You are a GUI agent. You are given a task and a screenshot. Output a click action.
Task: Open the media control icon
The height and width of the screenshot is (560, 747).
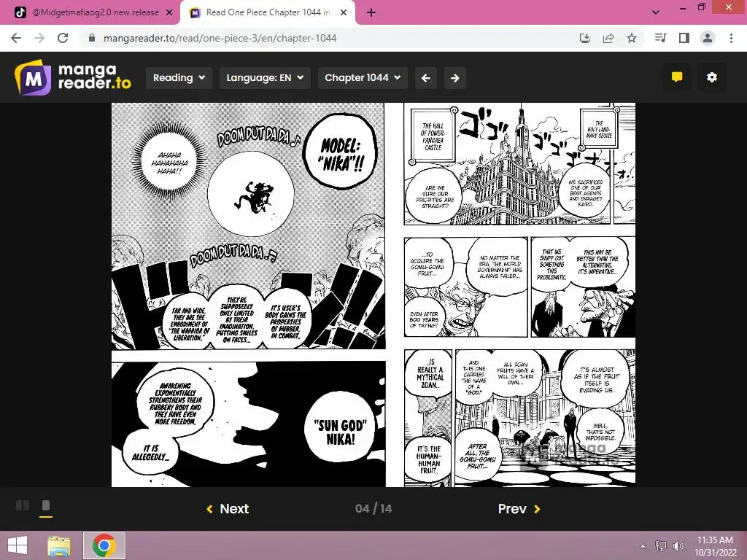tap(660, 38)
